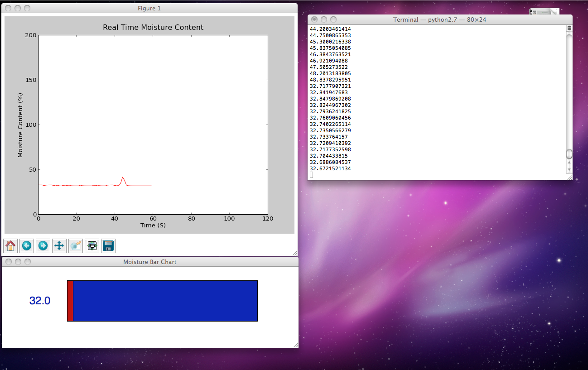
Task: Minimize the Moisture Bar Chart window
Action: pyautogui.click(x=18, y=261)
